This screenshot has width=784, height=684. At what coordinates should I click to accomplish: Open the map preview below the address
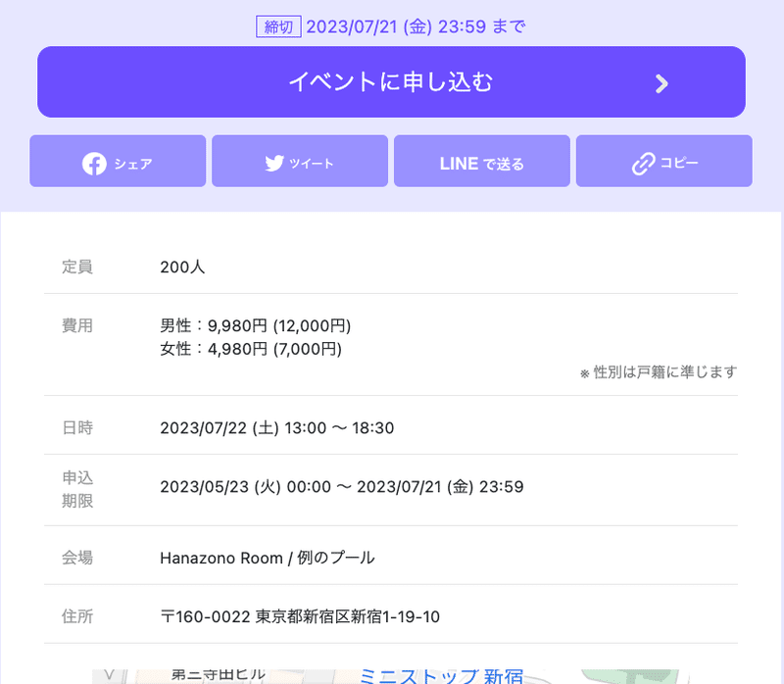391,676
